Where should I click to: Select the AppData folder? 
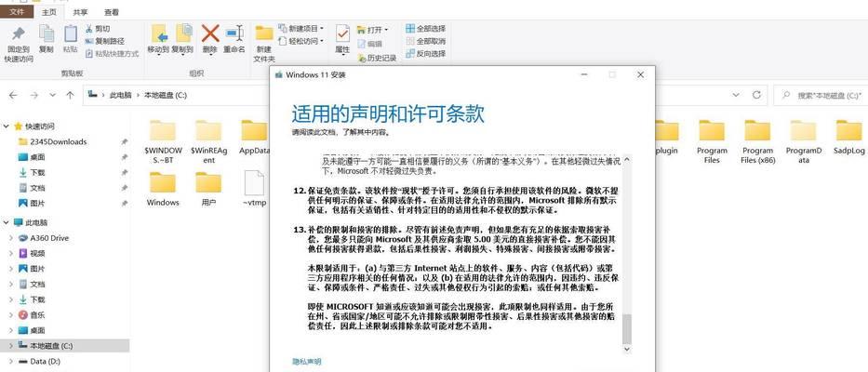(254, 138)
